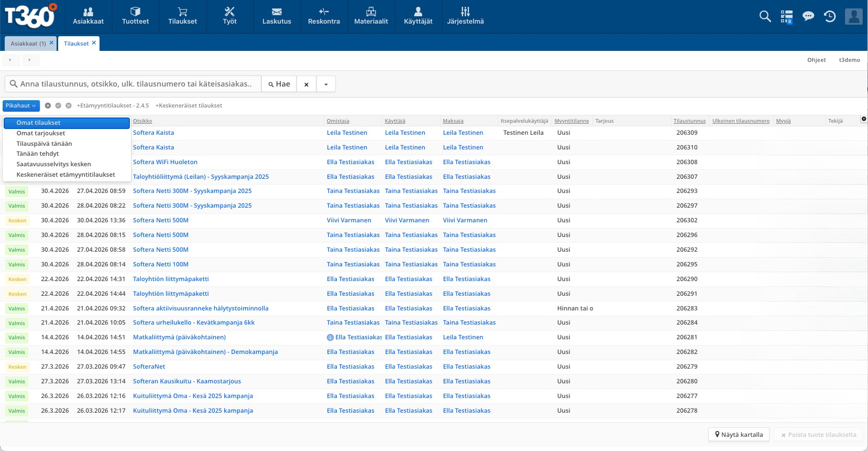Sort by the Omistaja column header
This screenshot has width=868, height=451.
[338, 121]
